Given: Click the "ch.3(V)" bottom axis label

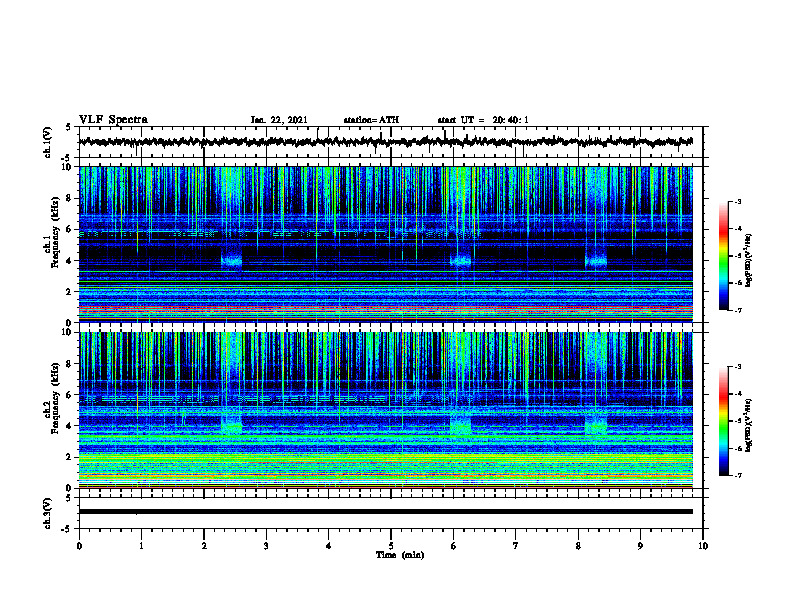Looking at the screenshot, I should tap(48, 513).
